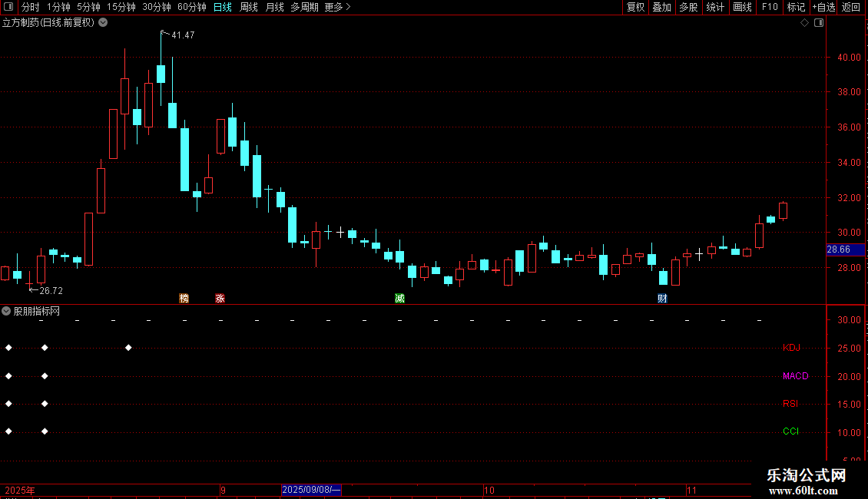This screenshot has height=499, width=868.
Task: Select the 月线 monthly tab
Action: (x=274, y=7)
